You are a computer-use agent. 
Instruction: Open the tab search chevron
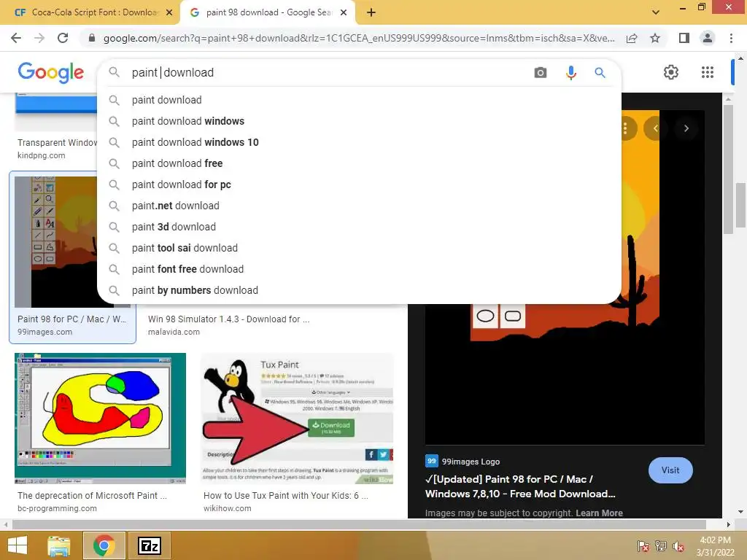pos(656,12)
